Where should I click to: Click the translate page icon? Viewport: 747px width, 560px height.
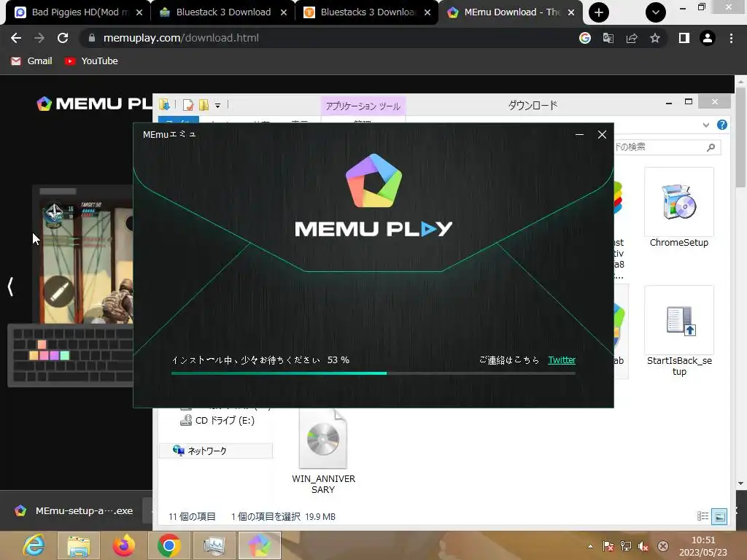(608, 38)
